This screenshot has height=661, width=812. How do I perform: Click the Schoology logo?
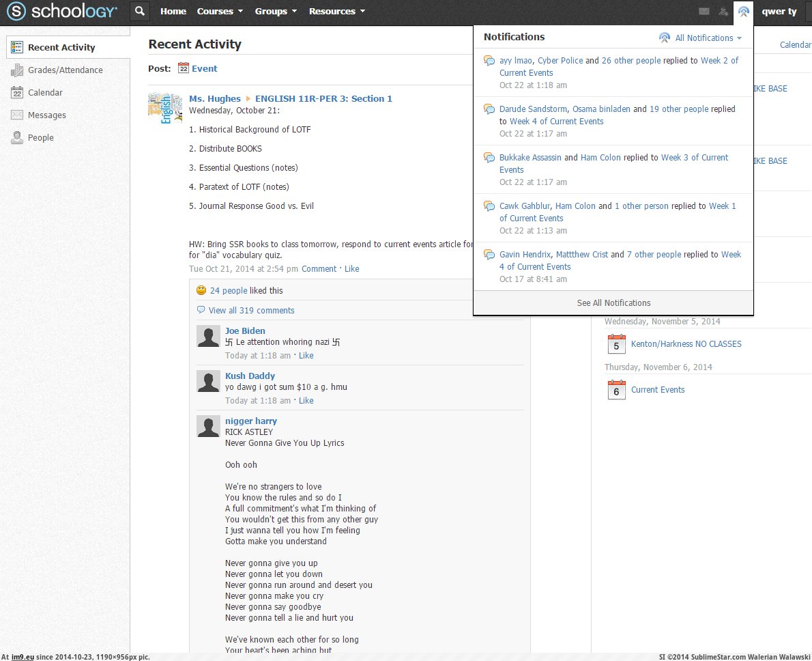point(62,11)
